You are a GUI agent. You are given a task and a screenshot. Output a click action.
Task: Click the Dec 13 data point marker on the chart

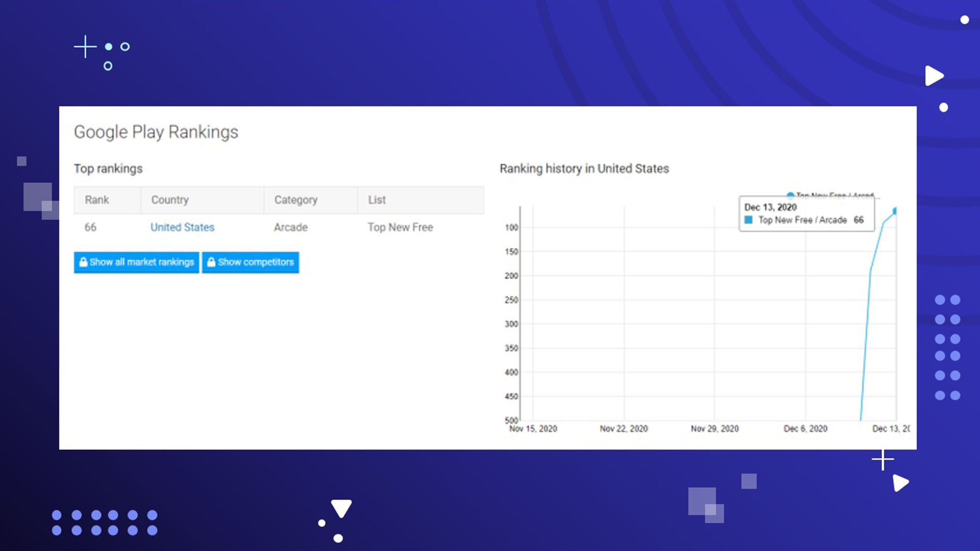pos(894,211)
